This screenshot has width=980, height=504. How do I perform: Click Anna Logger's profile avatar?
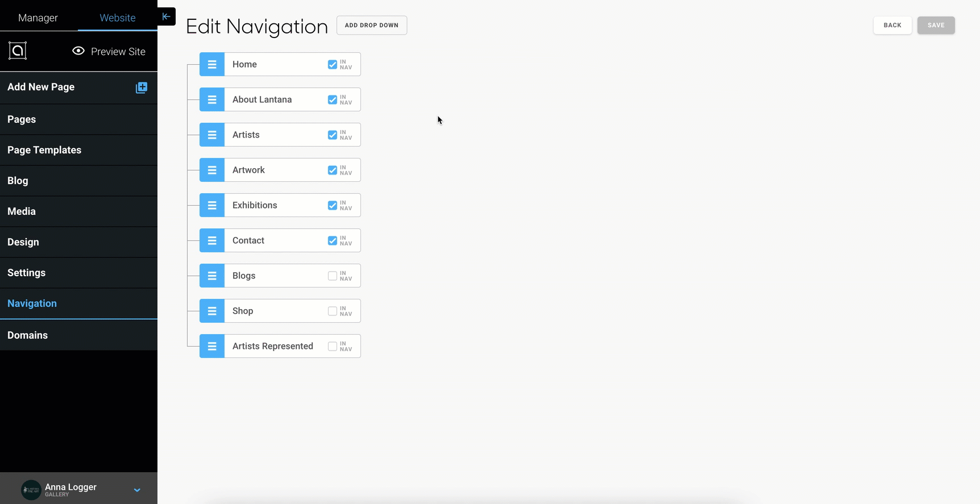(31, 490)
